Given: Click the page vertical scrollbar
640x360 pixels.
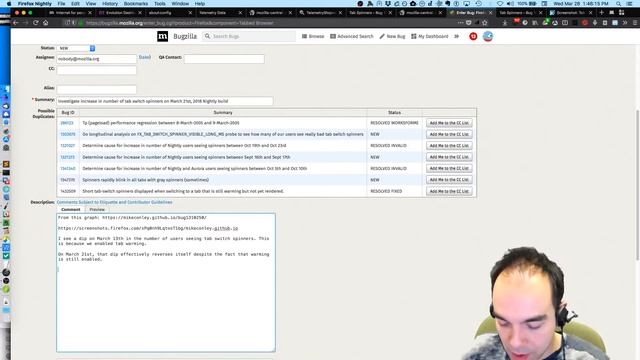Looking at the screenshot, I should coord(638,184).
